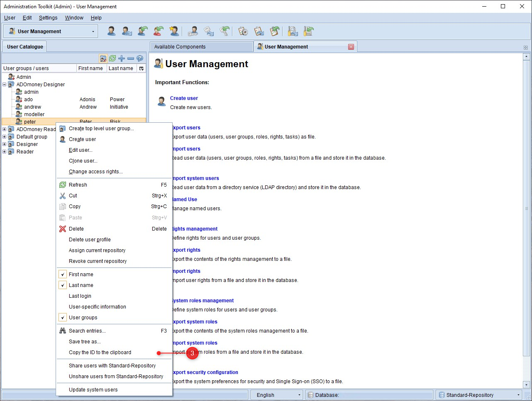Click the Export security configuration link
Screen dimensions: 532x401
pos(205,372)
